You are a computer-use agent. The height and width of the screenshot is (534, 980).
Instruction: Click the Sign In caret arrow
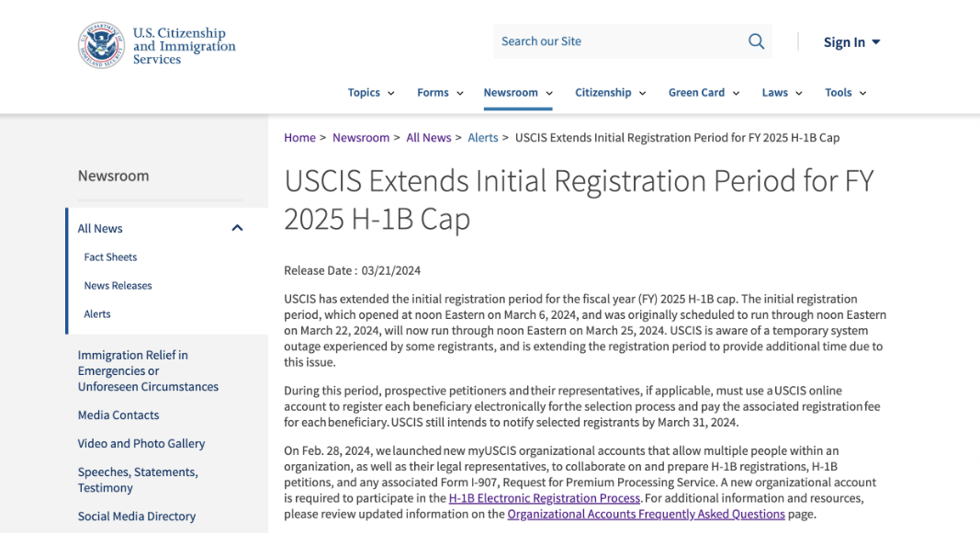coord(876,42)
